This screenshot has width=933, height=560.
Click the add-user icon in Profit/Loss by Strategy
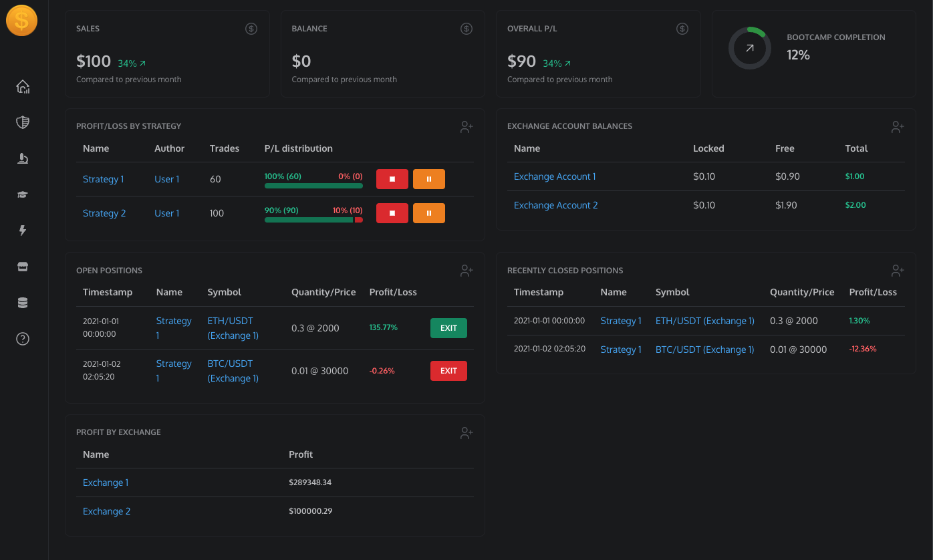click(467, 127)
